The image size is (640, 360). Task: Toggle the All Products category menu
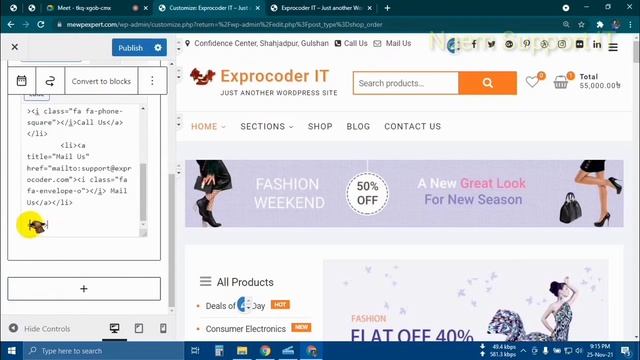click(237, 282)
